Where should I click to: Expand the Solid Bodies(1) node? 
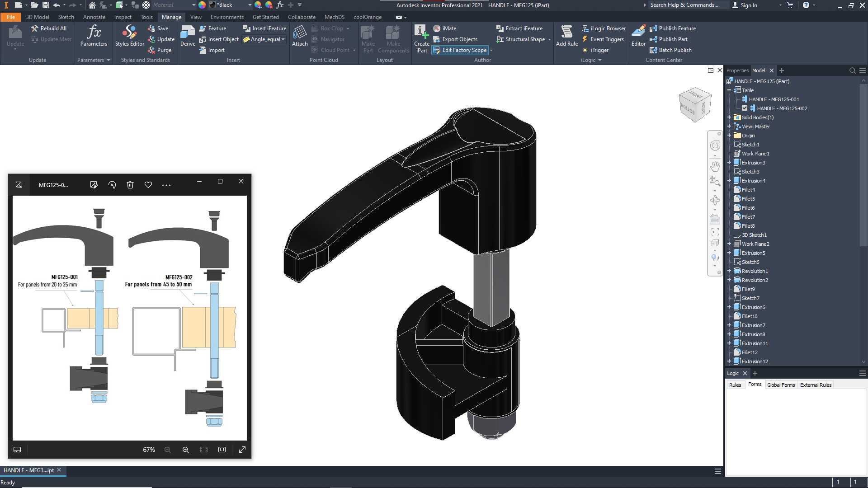coord(729,117)
